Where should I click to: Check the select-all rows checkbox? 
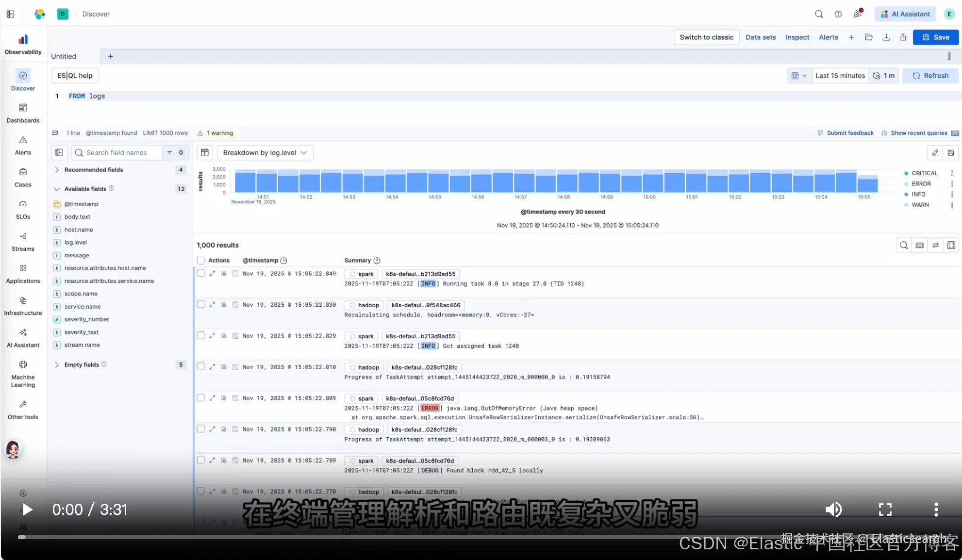tap(200, 261)
